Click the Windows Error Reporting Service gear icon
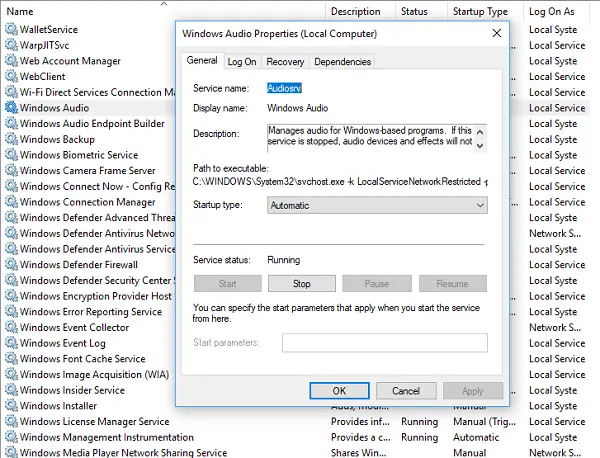Image resolution: width=600 pixels, height=458 pixels. (11, 311)
